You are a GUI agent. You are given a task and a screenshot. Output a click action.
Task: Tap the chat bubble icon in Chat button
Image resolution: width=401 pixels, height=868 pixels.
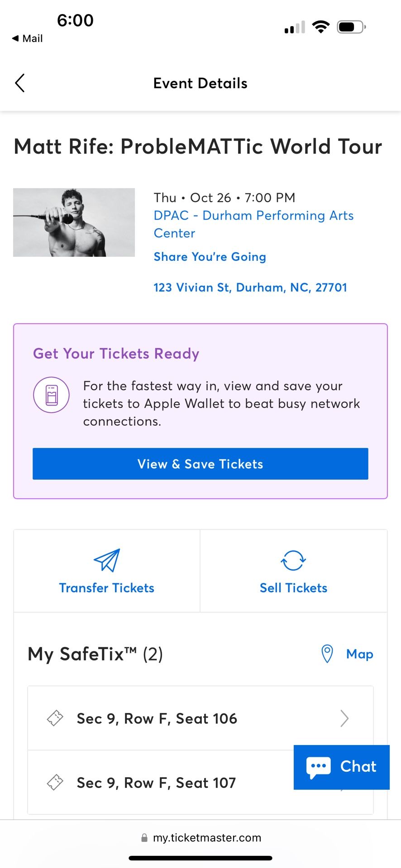[318, 768]
